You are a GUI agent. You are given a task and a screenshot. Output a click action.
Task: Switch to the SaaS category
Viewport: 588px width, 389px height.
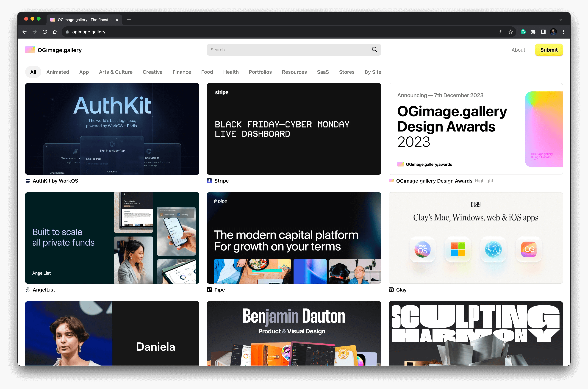coord(323,72)
